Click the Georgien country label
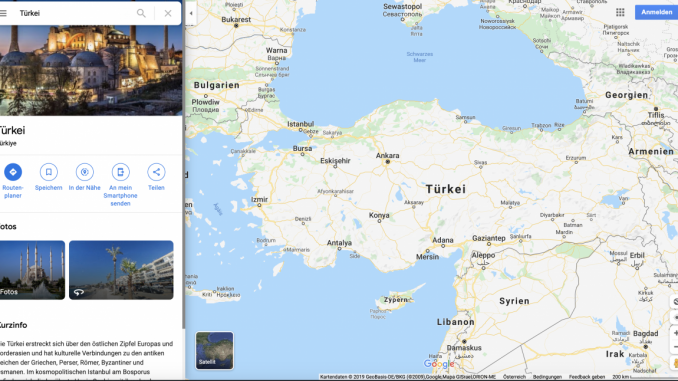Screen dimensions: 678x381 click(627, 95)
